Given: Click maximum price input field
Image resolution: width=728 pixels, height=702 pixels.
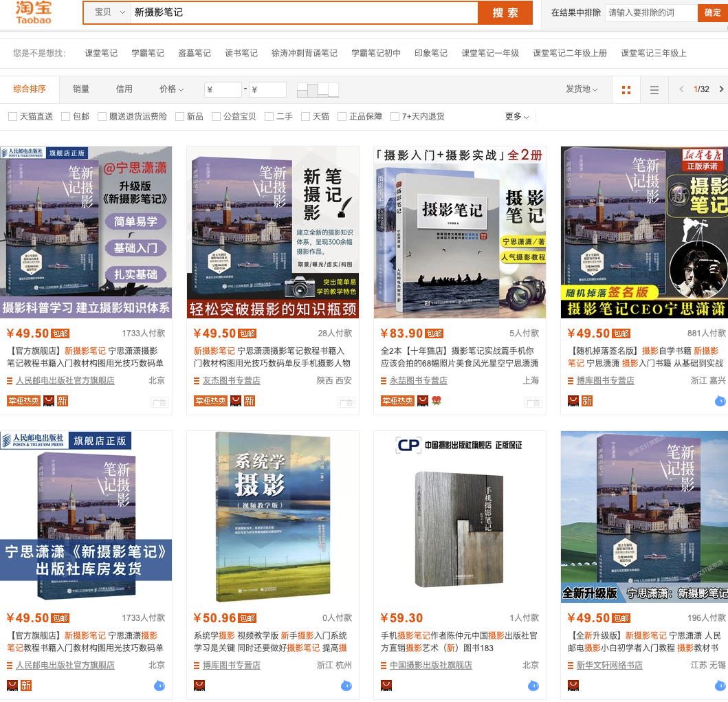Looking at the screenshot, I should click(268, 90).
